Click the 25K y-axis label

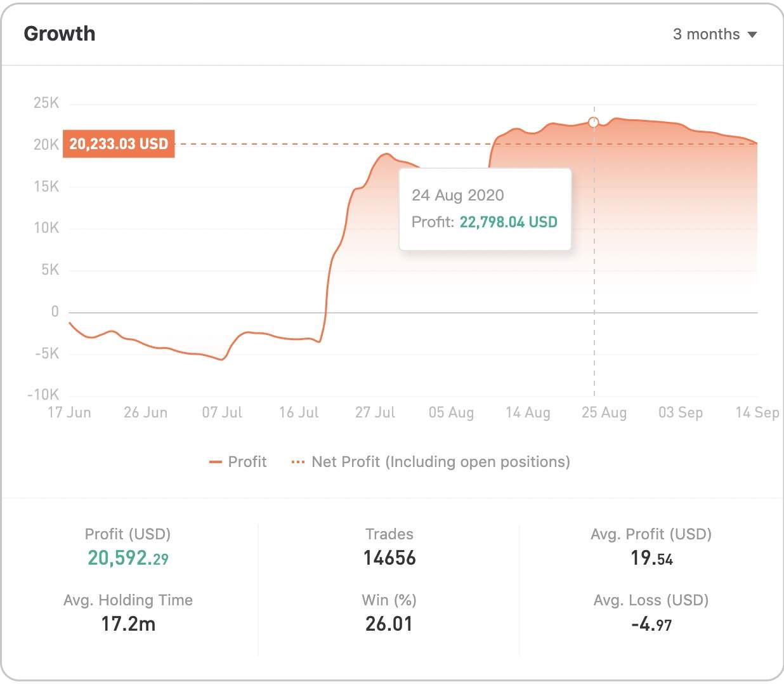(x=46, y=103)
